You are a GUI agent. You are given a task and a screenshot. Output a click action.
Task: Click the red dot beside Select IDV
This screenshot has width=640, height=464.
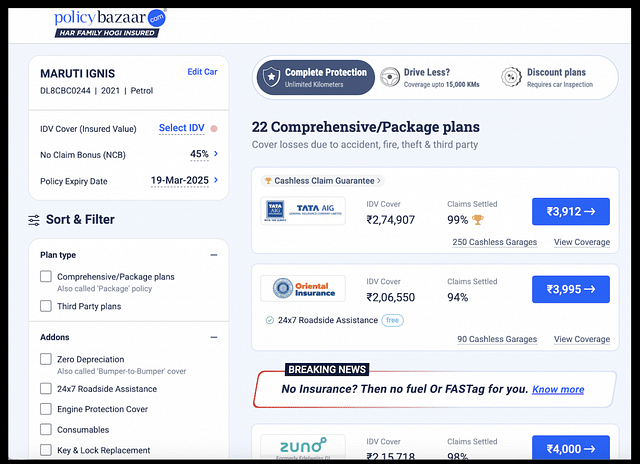pos(213,129)
